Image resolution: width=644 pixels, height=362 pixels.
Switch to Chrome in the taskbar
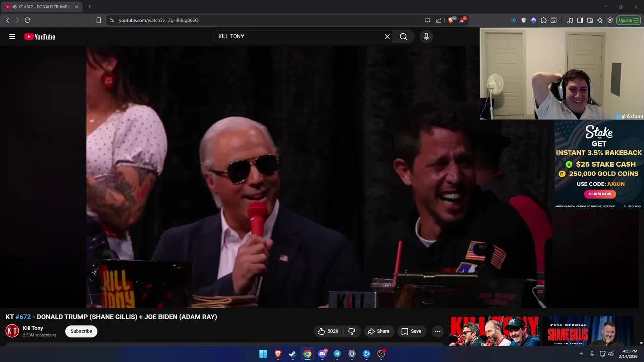click(307, 354)
